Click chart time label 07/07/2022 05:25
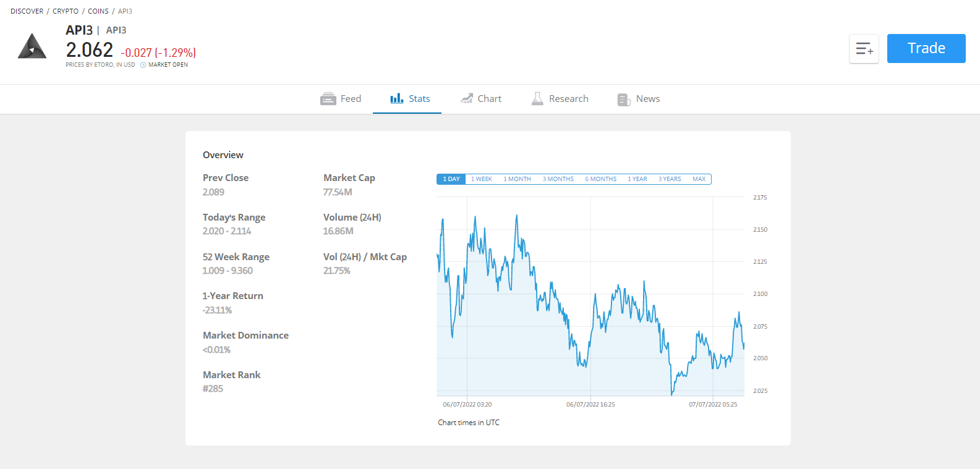 point(713,405)
